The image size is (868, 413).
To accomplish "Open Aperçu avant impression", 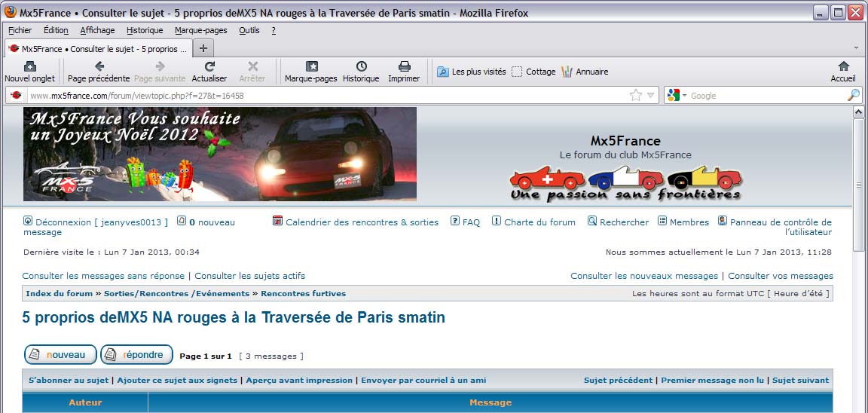I will tap(299, 381).
